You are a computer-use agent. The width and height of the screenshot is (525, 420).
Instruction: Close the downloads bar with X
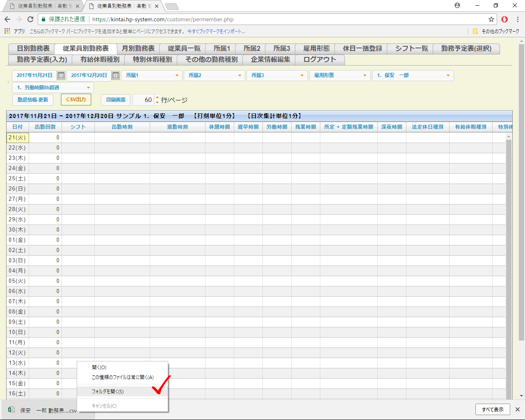tap(518, 409)
